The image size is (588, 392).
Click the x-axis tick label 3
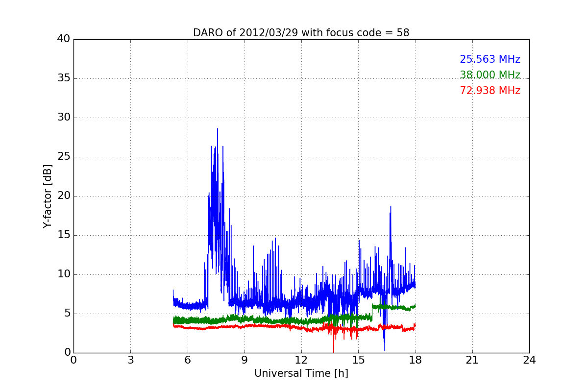pyautogui.click(x=130, y=360)
